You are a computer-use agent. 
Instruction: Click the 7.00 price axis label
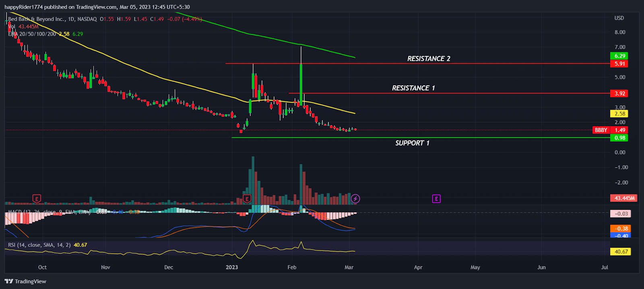click(620, 47)
